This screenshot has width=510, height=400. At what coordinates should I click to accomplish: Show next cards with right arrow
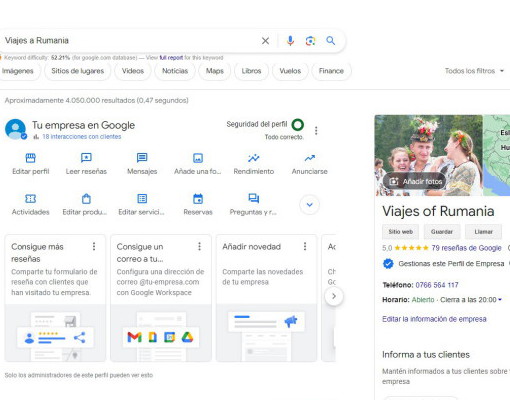(334, 296)
